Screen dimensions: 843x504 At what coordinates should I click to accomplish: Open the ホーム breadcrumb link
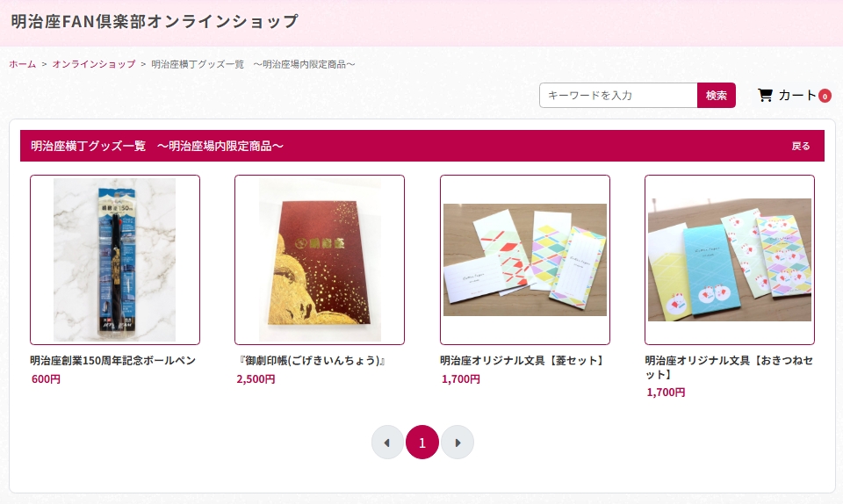pos(23,64)
